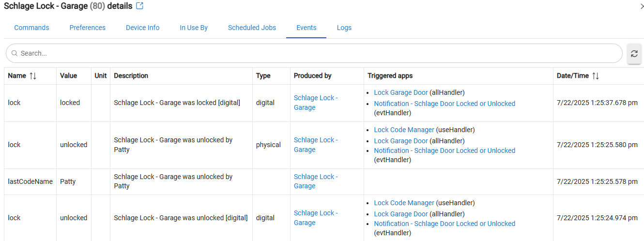Open the Logs tab
This screenshot has height=241, width=644.
click(344, 28)
